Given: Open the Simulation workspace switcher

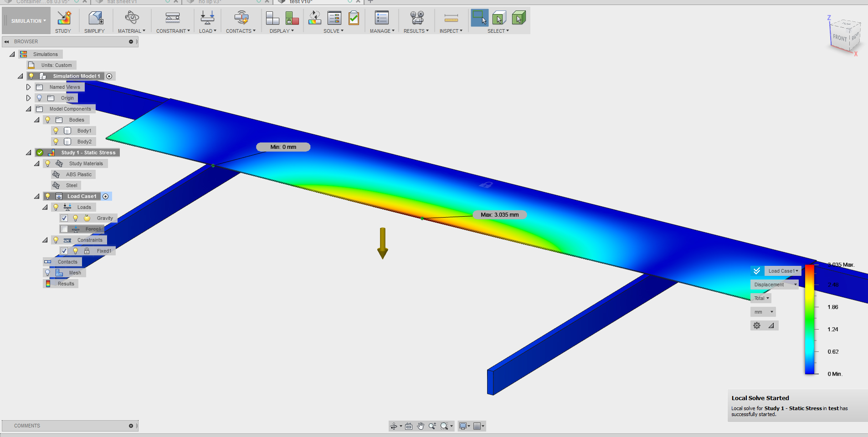Looking at the screenshot, I should (26, 20).
